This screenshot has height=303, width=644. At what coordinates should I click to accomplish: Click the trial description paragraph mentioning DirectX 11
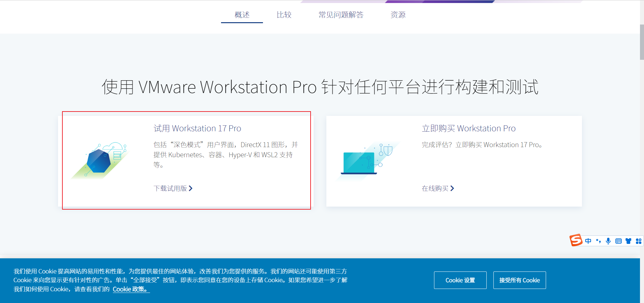(226, 155)
